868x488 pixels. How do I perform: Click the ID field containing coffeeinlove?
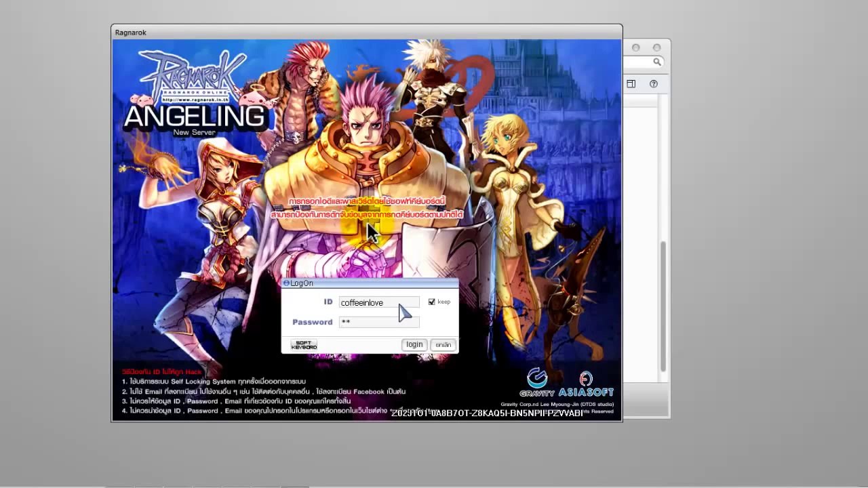pyautogui.click(x=379, y=302)
